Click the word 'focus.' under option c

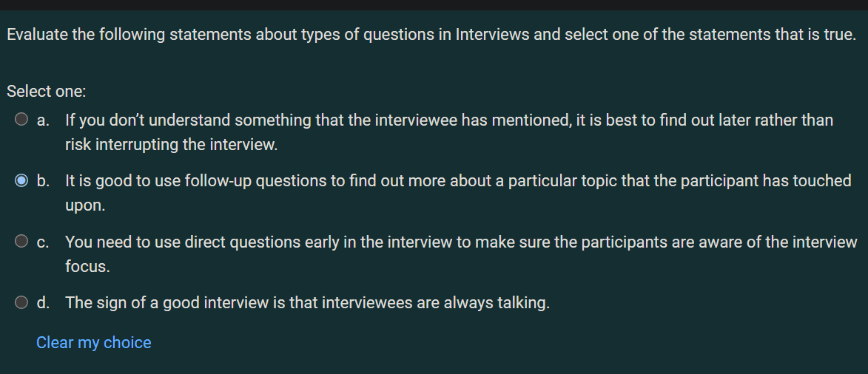point(87,266)
